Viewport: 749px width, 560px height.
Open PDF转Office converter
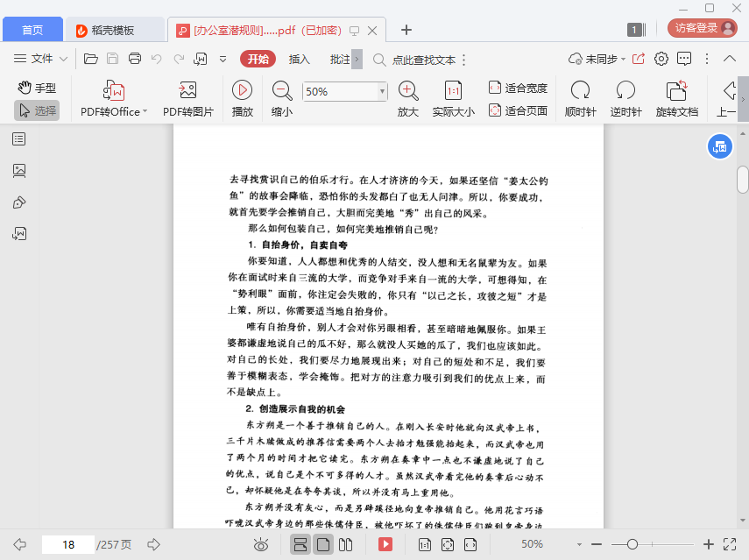coord(114,99)
